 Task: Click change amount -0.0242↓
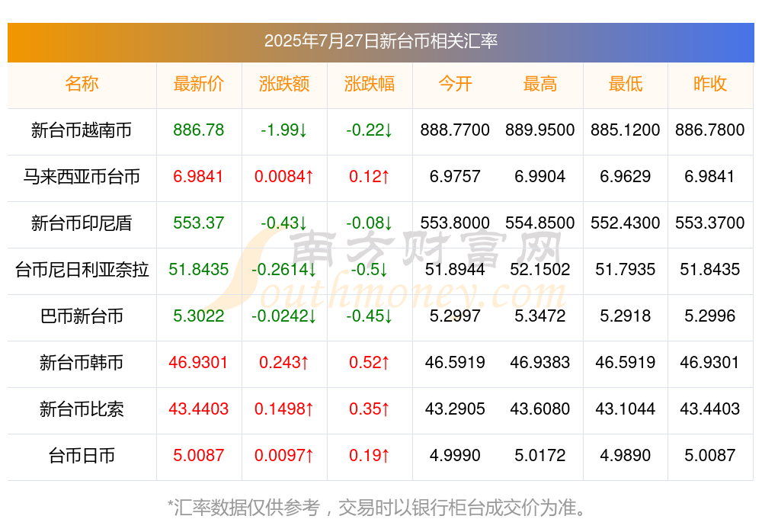(283, 316)
